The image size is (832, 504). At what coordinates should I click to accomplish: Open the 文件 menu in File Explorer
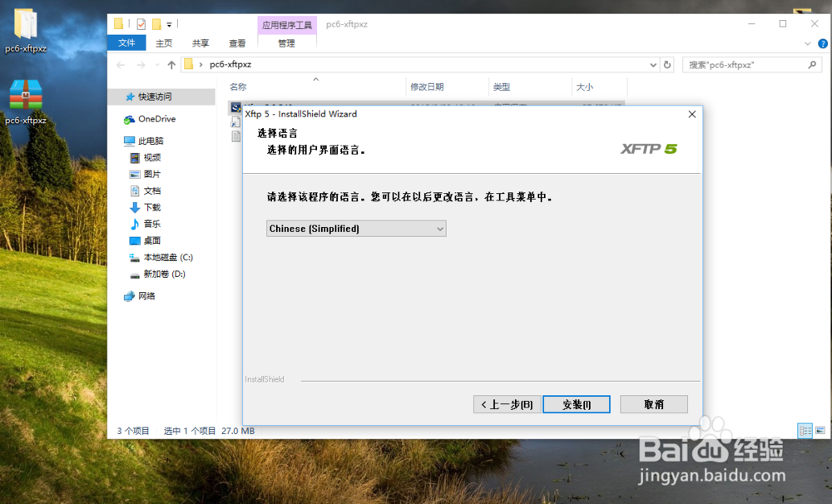(126, 43)
